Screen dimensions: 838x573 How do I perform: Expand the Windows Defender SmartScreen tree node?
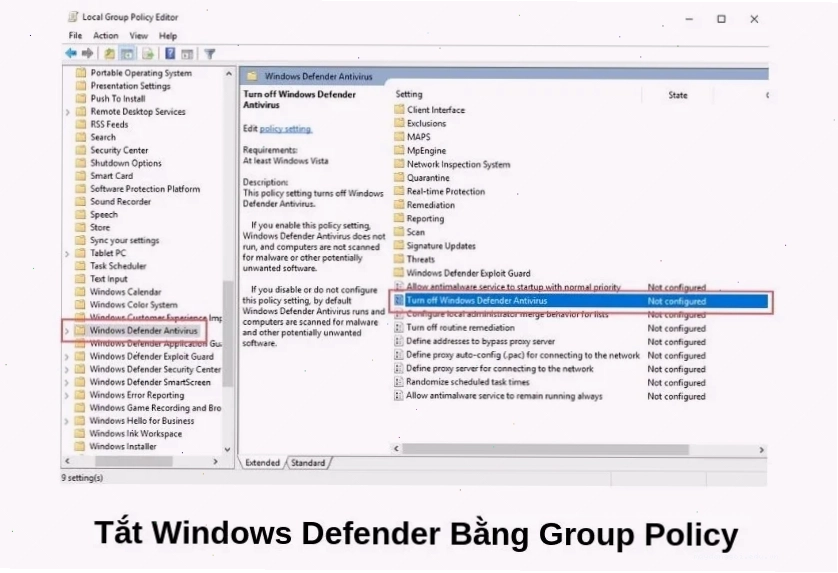coord(67,382)
